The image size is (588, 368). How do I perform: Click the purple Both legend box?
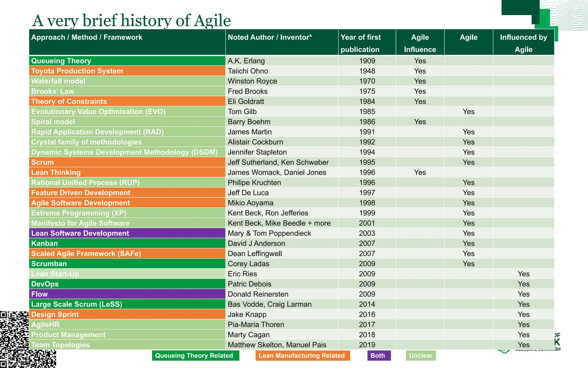(x=379, y=356)
